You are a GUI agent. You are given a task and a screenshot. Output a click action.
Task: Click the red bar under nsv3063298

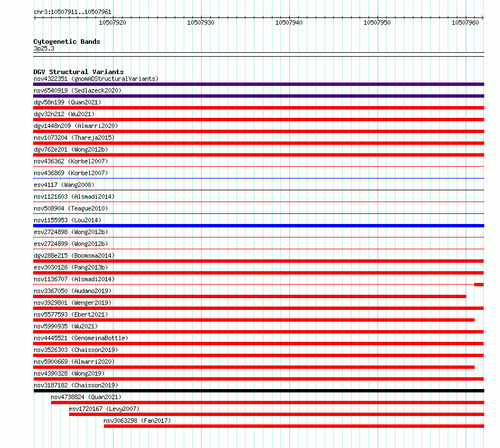(294, 426)
